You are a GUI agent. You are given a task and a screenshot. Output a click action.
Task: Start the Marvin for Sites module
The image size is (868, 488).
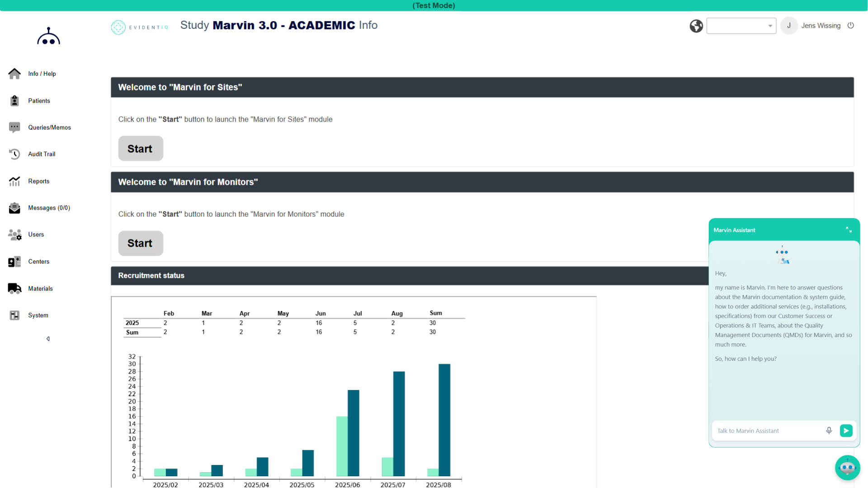141,149
